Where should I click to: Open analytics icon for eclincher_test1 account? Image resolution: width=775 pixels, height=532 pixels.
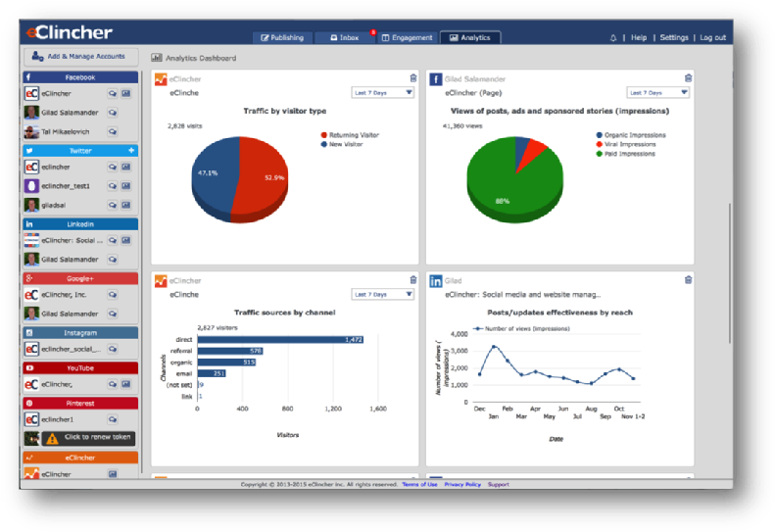(126, 185)
